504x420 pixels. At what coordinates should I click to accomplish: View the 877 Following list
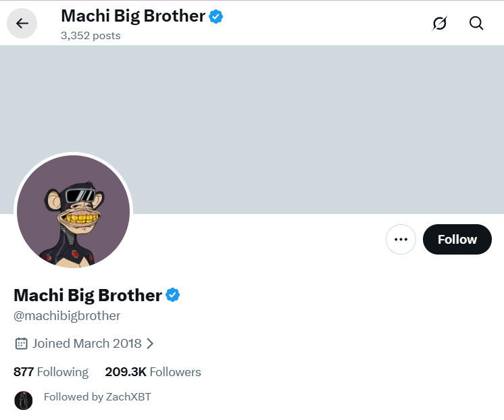point(51,372)
